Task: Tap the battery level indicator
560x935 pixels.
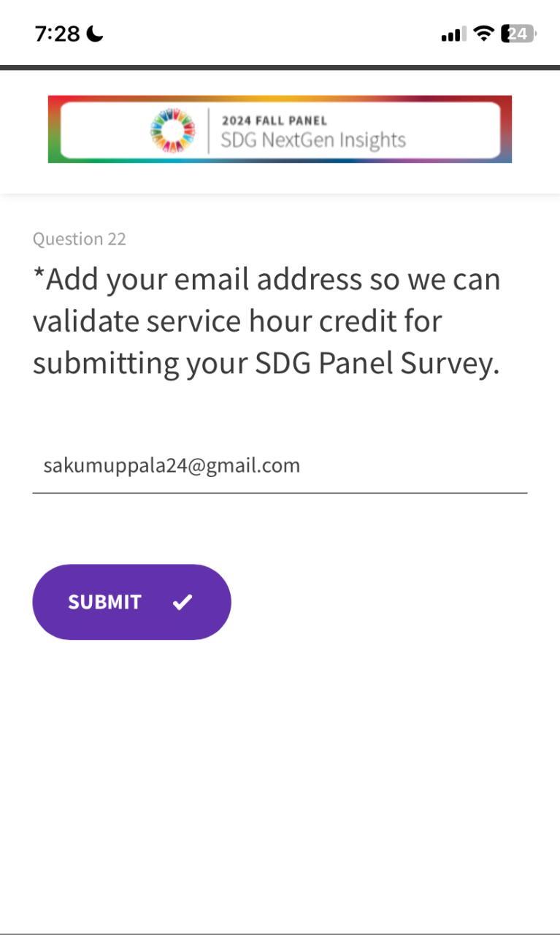Action: click(518, 34)
